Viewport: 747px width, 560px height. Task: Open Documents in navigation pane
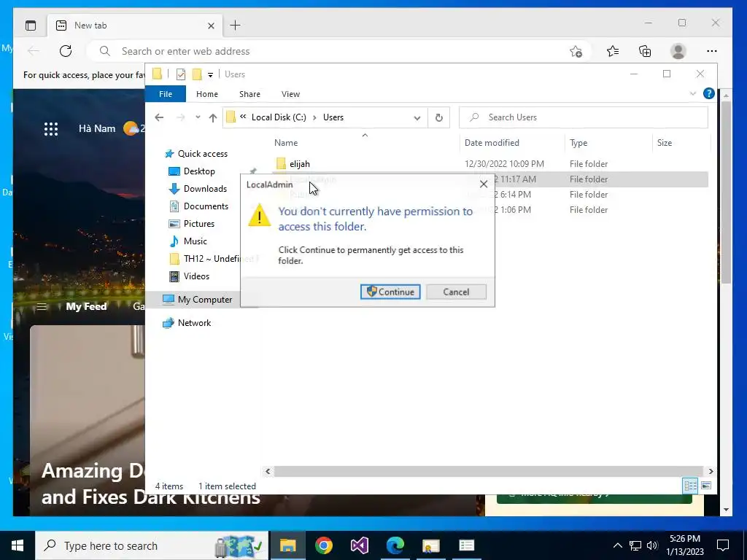pyautogui.click(x=206, y=206)
